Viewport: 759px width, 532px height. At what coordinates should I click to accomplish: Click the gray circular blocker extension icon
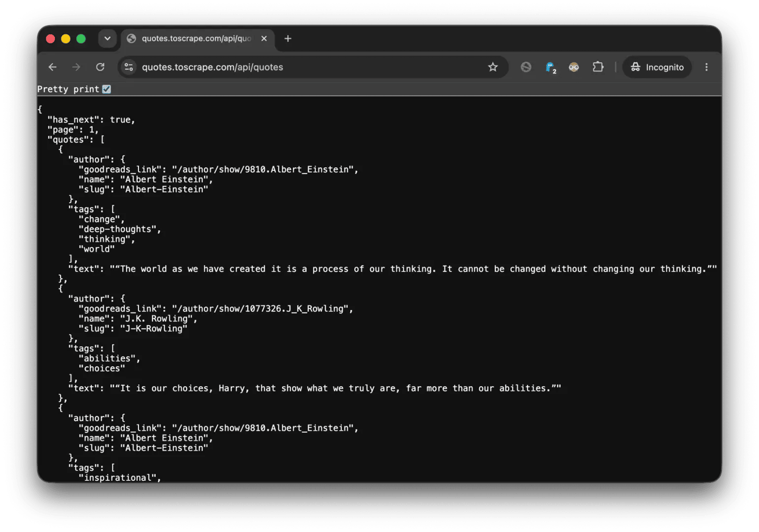[x=526, y=67]
